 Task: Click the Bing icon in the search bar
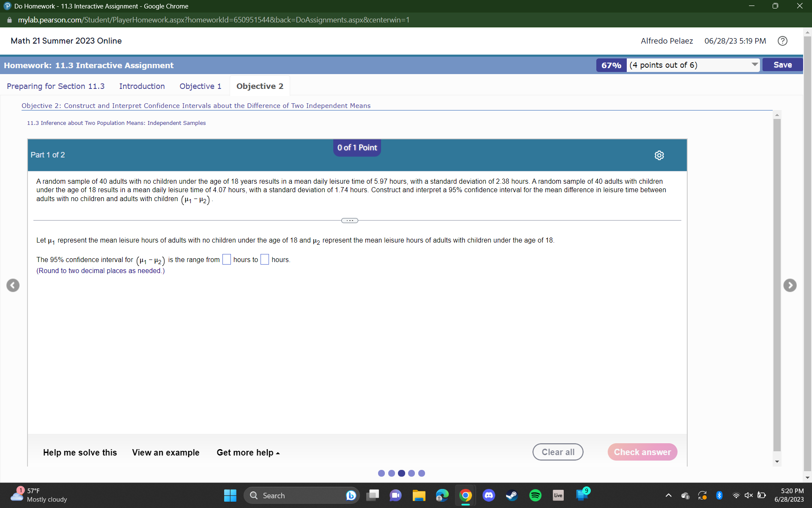[351, 495]
